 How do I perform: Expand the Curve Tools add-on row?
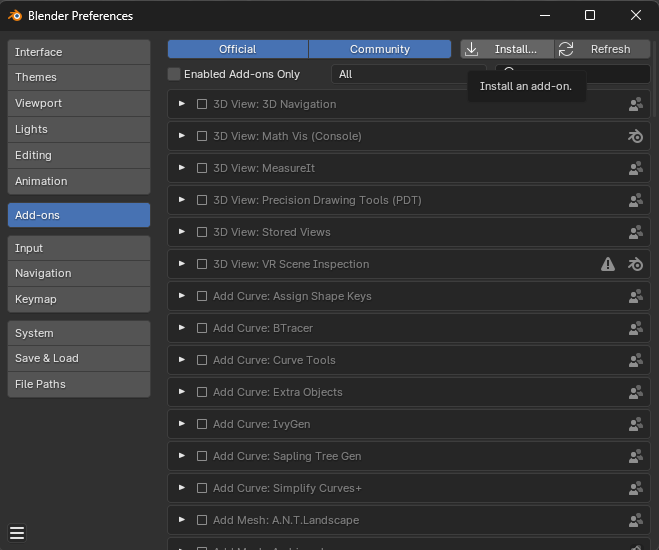[182, 360]
